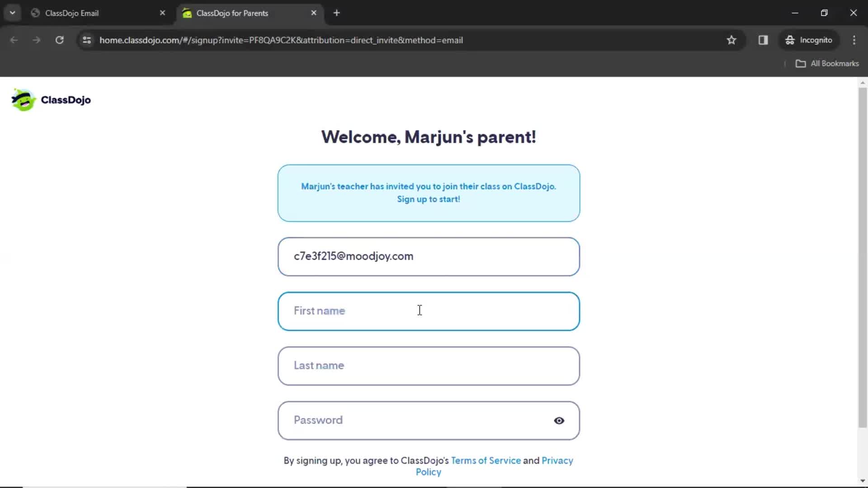
Task: Open the All Bookmarks folder
Action: (x=827, y=64)
